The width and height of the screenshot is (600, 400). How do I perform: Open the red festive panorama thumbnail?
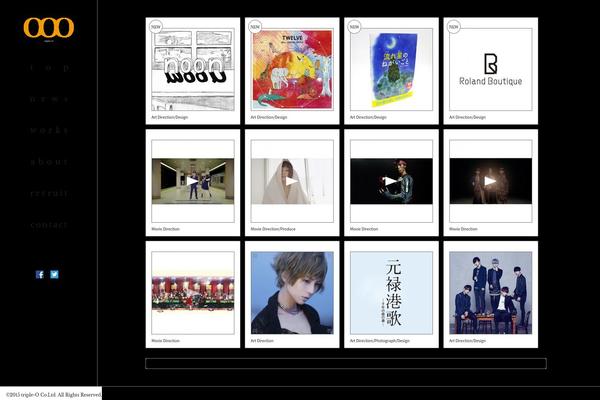193,293
